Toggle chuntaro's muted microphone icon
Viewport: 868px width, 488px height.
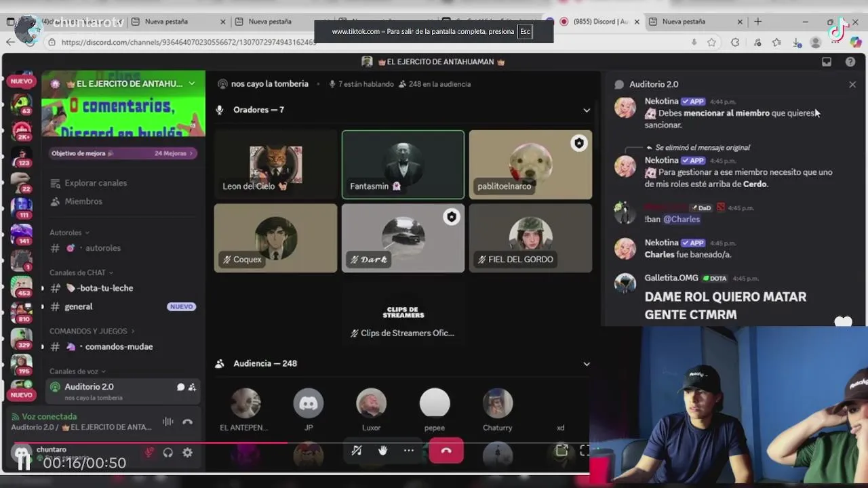pyautogui.click(x=149, y=453)
